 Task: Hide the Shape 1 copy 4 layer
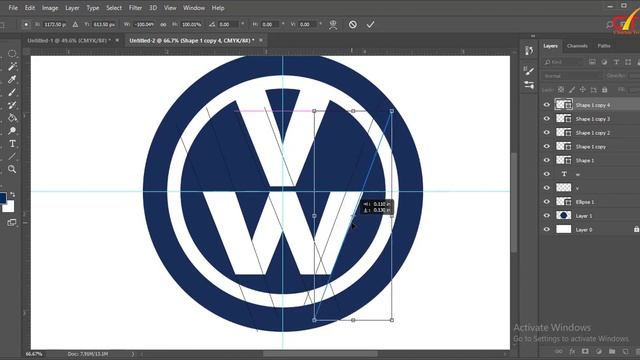coord(547,105)
